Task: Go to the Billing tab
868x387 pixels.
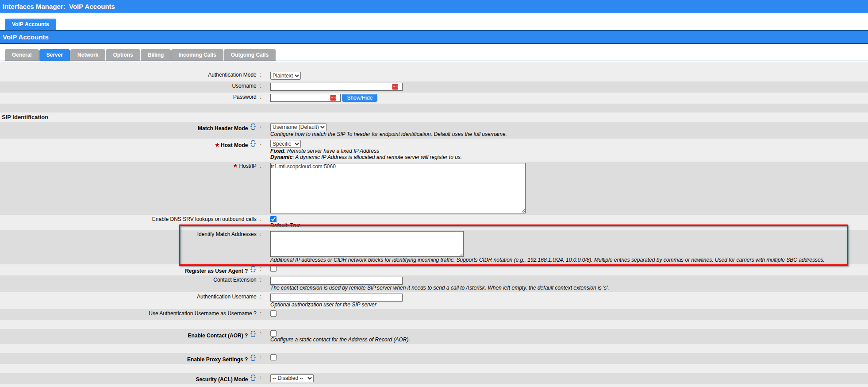Action: [155, 55]
